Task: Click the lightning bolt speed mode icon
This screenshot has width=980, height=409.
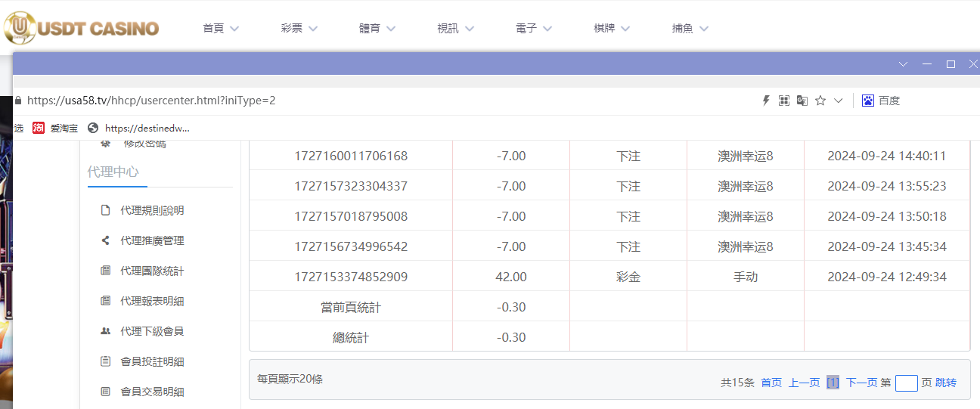Action: pyautogui.click(x=765, y=101)
